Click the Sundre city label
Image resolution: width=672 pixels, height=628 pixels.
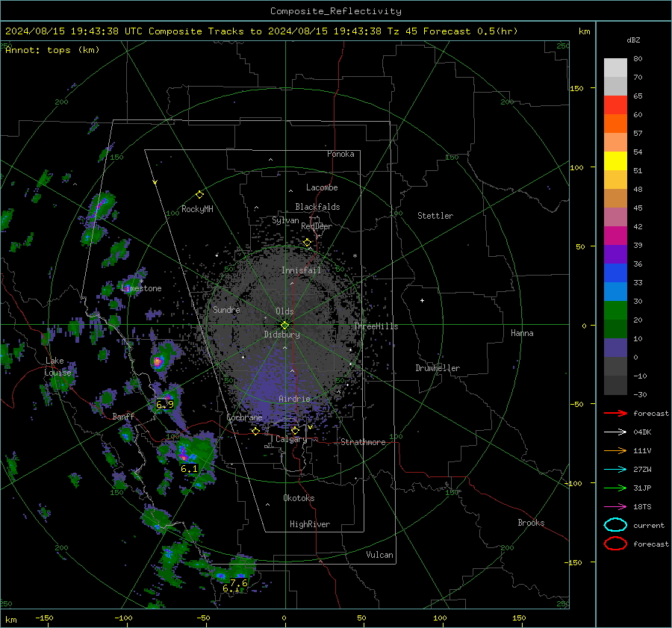226,310
